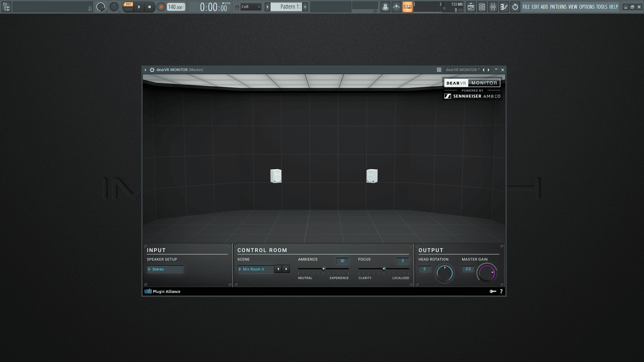Open the Playlist view icon
This screenshot has width=644, height=362.
pyautogui.click(x=471, y=7)
